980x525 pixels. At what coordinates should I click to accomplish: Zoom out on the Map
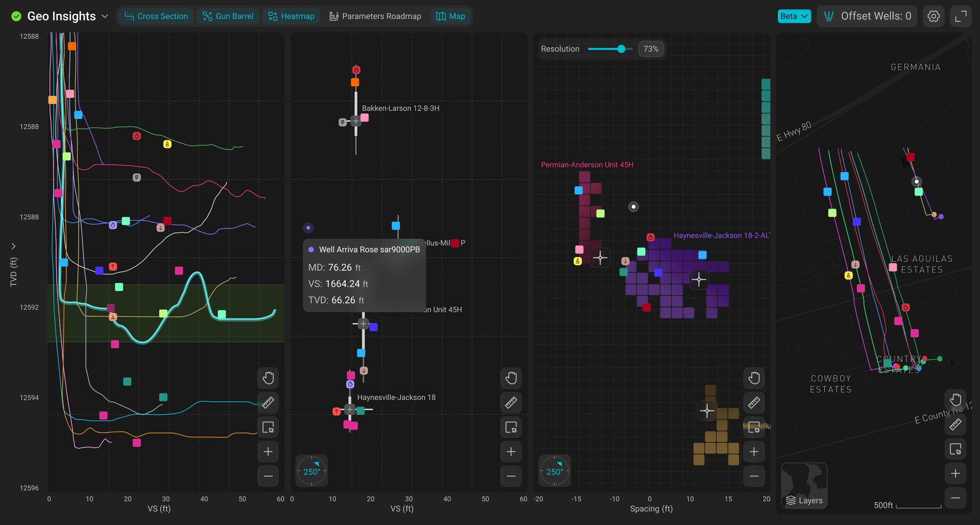point(955,498)
